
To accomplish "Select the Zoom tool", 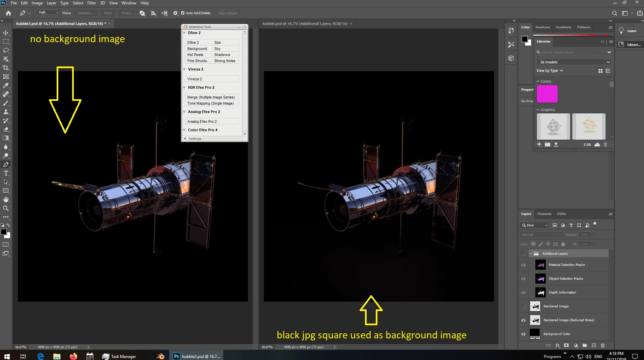I will click(x=6, y=208).
